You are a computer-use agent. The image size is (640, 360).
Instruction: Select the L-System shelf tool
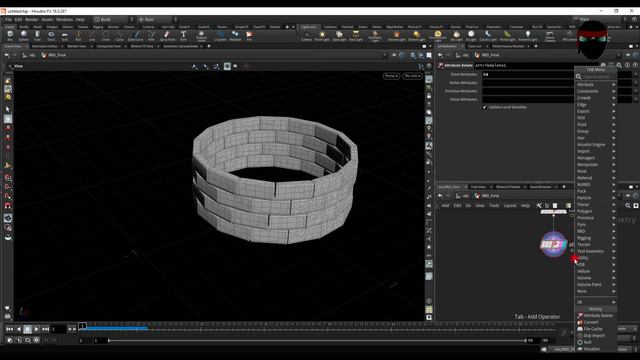[220, 36]
